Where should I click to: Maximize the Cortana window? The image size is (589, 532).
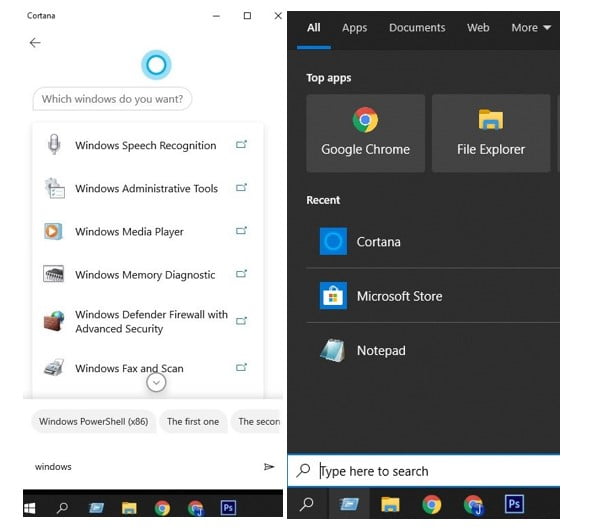[x=247, y=16]
